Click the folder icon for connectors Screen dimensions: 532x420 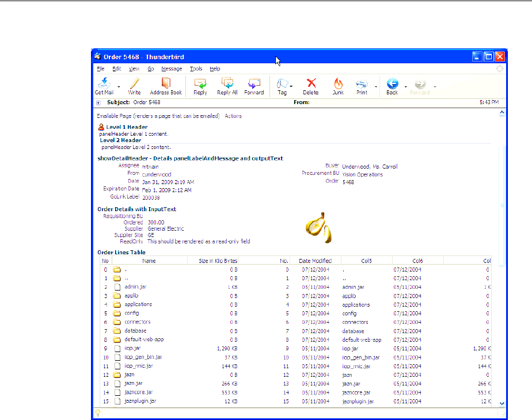(x=117, y=322)
